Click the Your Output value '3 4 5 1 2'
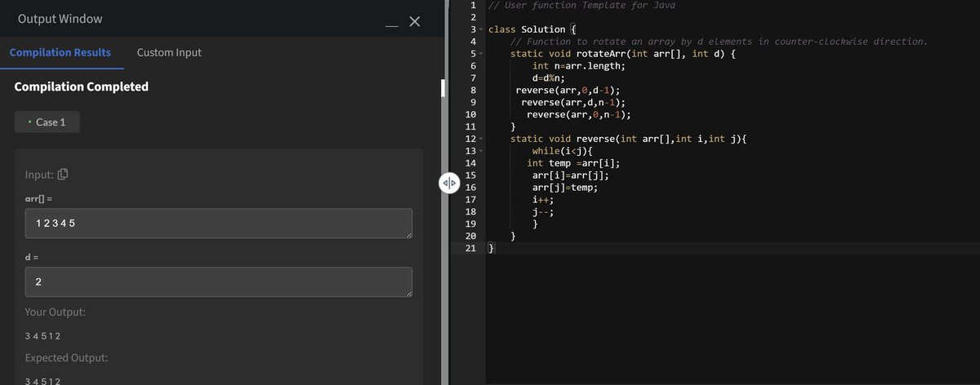Screen dimensions: 980x385 coord(43,336)
